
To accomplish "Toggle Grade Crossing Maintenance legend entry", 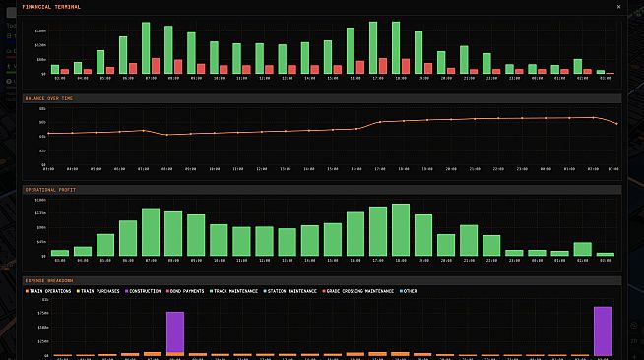I will [x=357, y=291].
